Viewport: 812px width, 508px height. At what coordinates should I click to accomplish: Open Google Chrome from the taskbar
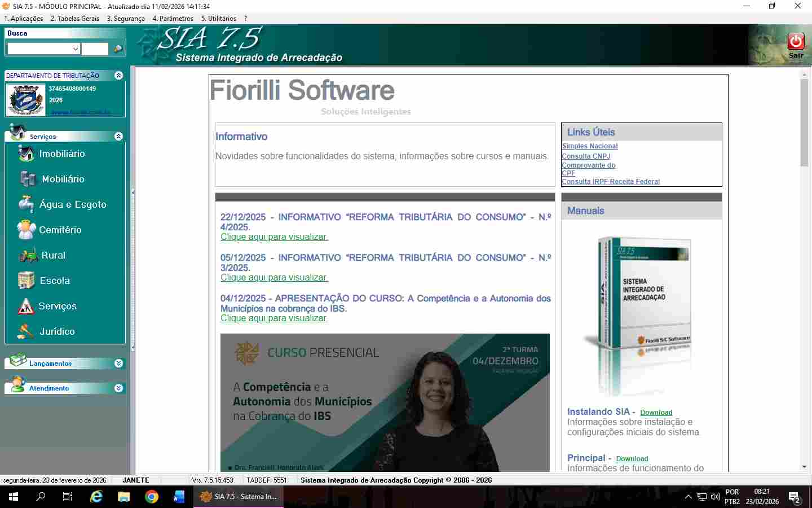point(151,497)
